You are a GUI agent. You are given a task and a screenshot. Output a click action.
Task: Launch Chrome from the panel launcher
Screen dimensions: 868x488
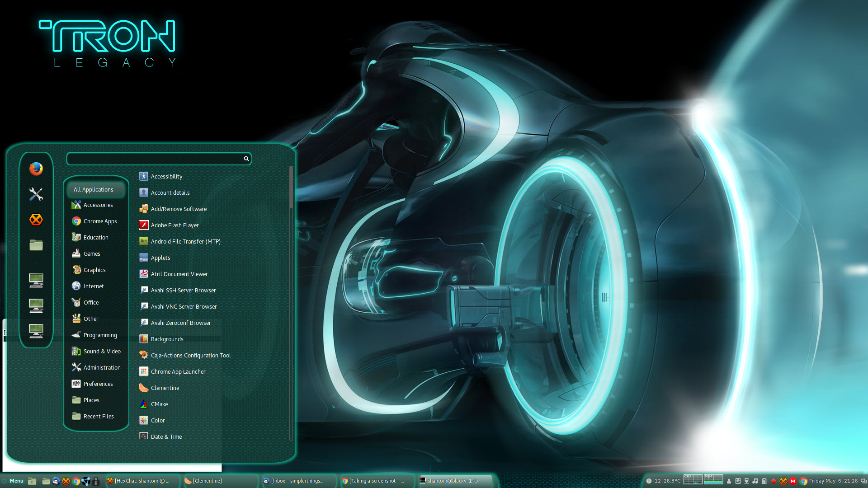76,481
